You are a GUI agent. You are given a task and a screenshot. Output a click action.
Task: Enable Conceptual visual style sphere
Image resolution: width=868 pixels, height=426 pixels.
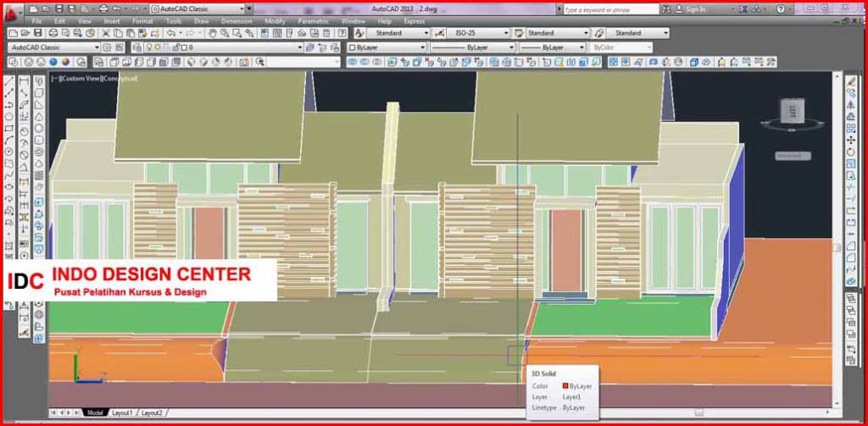pyautogui.click(x=66, y=62)
